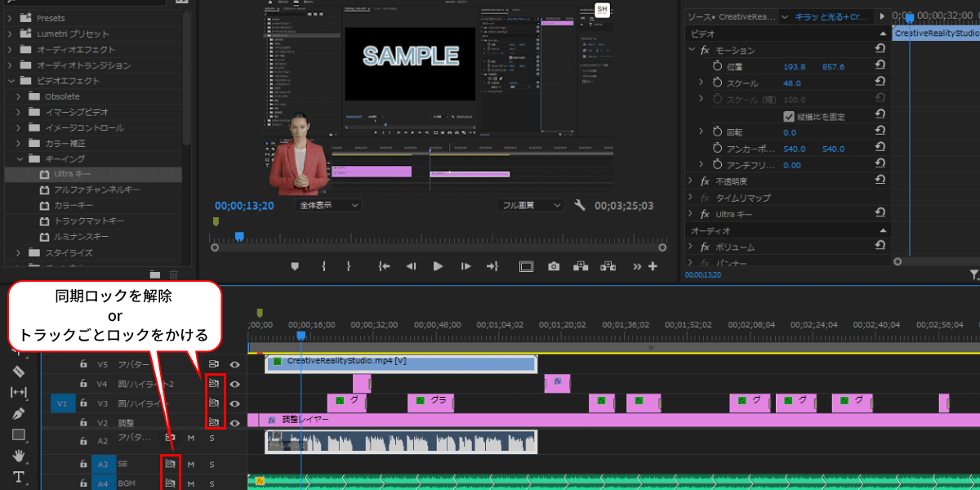Collapse the ビデオエフェクト folder
The height and width of the screenshot is (490, 980).
coord(11,81)
